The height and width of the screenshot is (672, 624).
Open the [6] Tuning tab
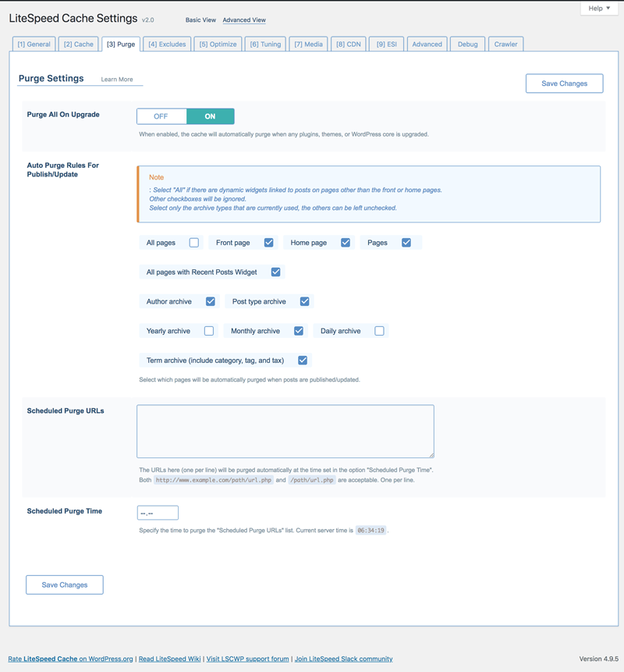click(265, 44)
